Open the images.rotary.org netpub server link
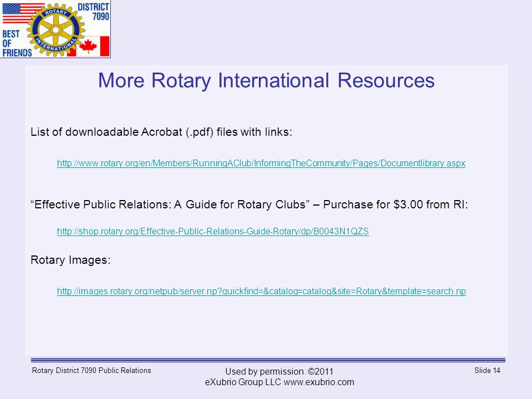Screen dimensions: 532x399 click(x=261, y=291)
